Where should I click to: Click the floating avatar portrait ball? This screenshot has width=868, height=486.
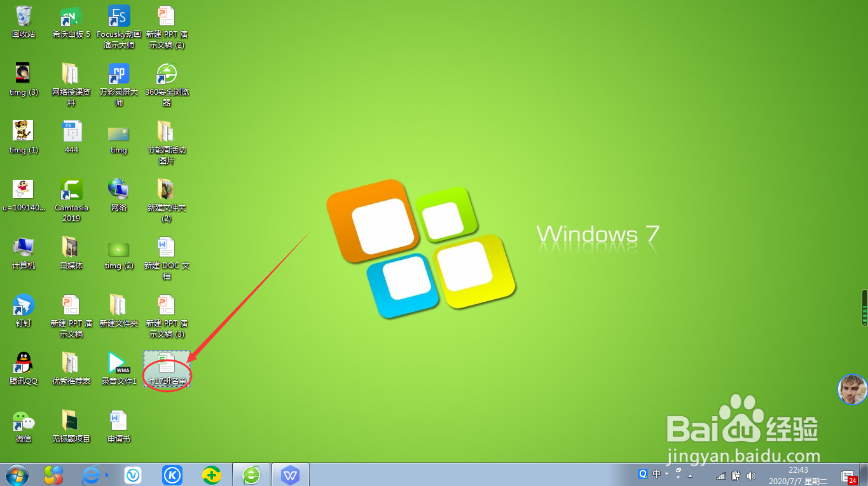853,389
